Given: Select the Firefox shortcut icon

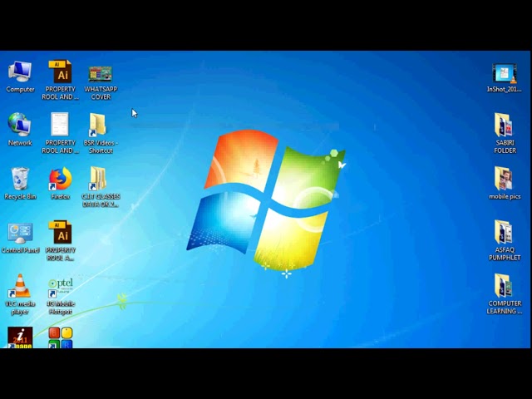Looking at the screenshot, I should (x=61, y=183).
